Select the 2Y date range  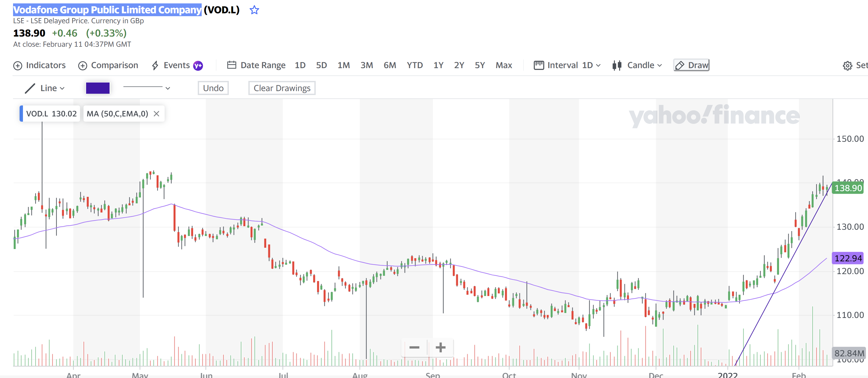click(x=459, y=66)
